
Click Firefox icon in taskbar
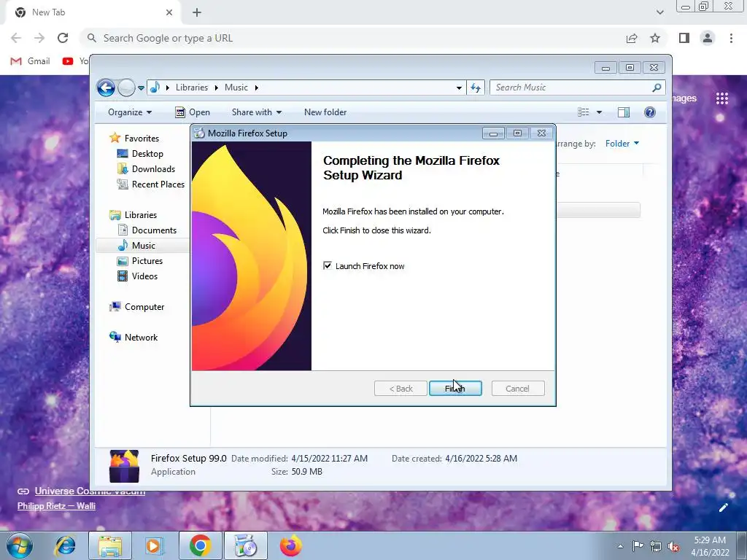point(290,545)
